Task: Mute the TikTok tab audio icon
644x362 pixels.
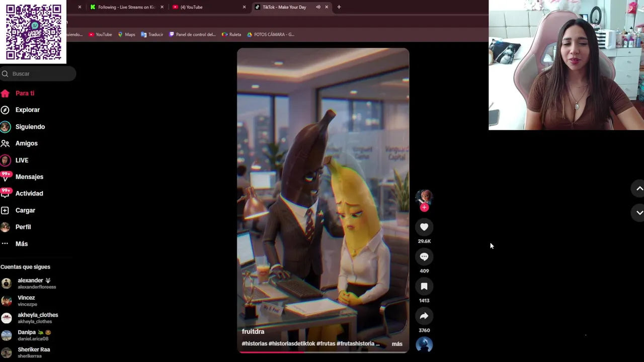Action: click(x=318, y=7)
